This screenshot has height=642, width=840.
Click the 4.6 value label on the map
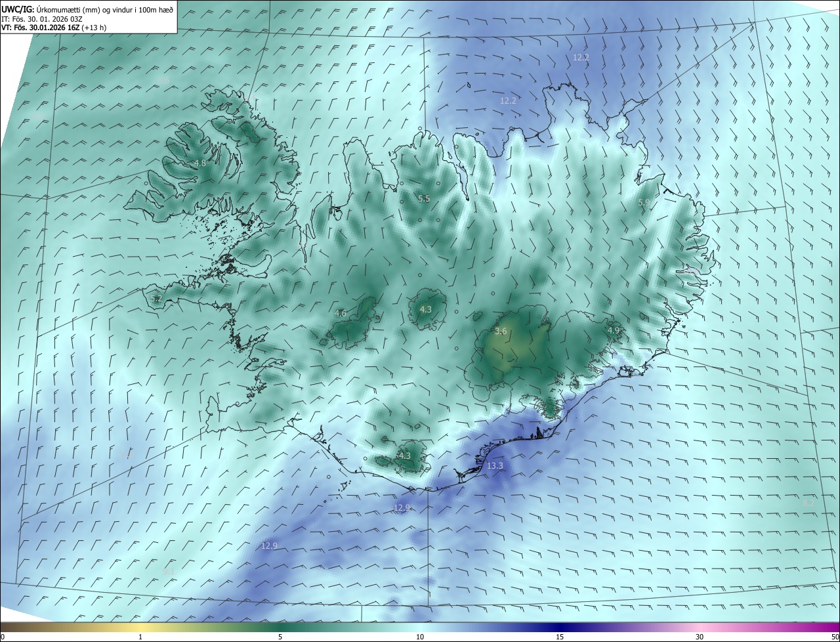tap(340, 314)
